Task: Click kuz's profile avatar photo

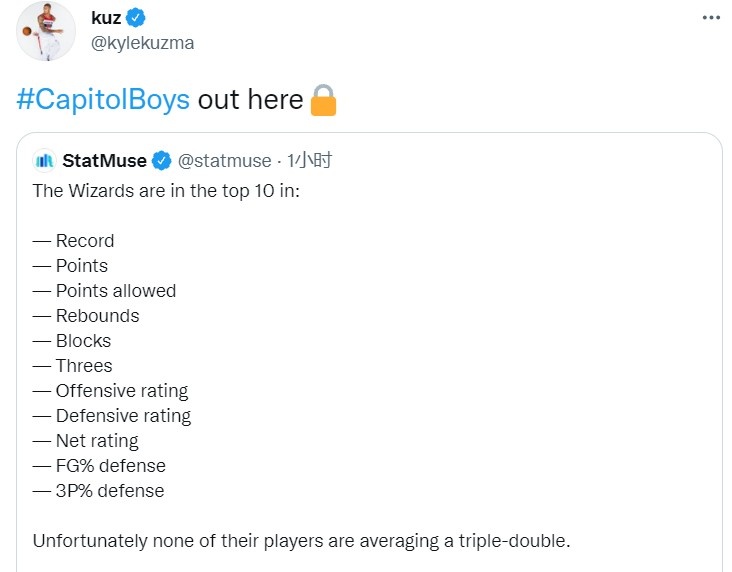Action: [x=46, y=31]
